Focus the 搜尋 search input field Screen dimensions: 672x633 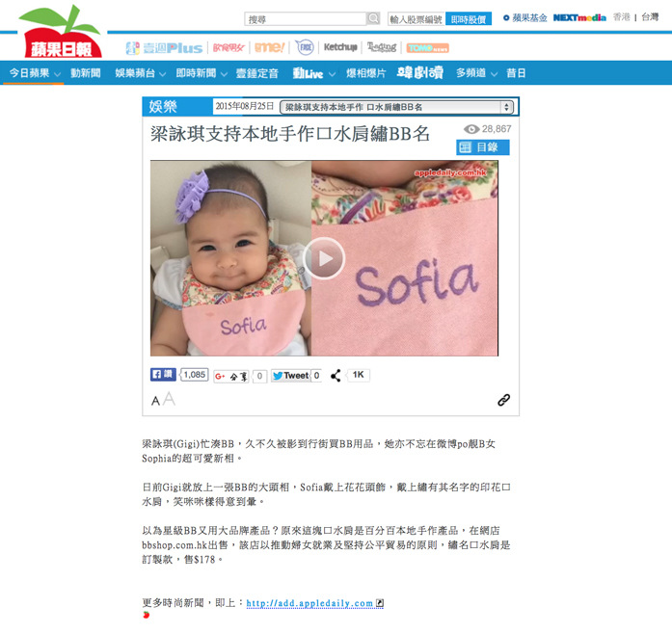[306, 19]
